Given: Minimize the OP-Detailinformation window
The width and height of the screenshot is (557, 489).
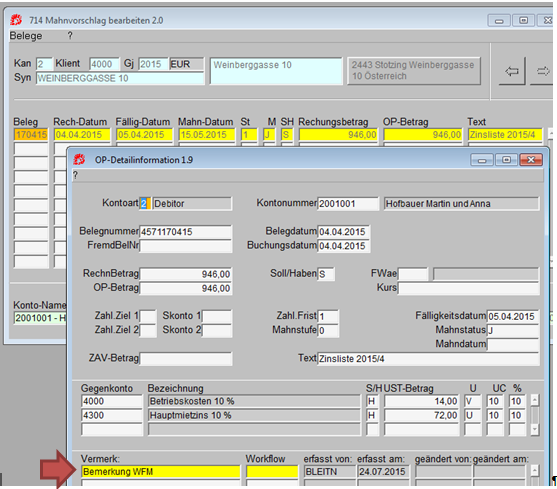Looking at the screenshot, I should (x=482, y=160).
